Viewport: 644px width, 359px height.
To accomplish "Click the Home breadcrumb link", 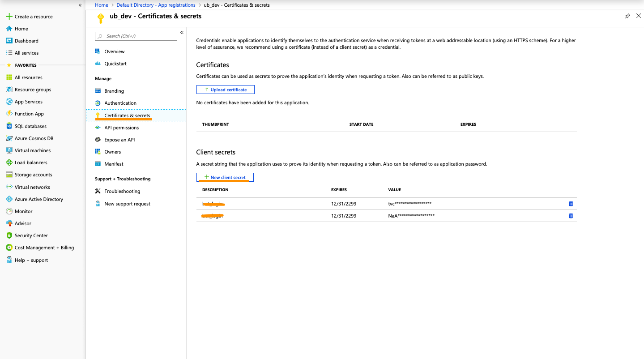I will (102, 5).
